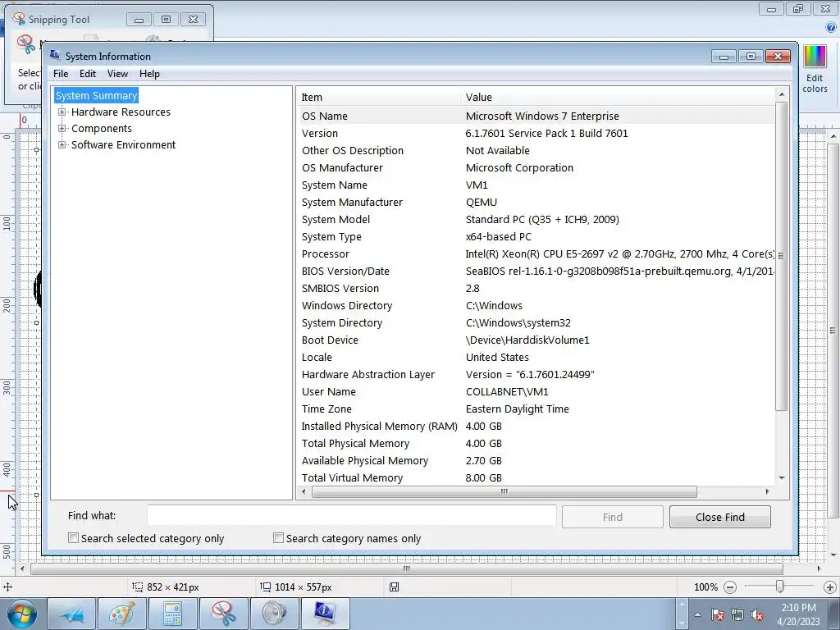Expand the Software Environment node
The height and width of the screenshot is (630, 840).
pyautogui.click(x=62, y=144)
